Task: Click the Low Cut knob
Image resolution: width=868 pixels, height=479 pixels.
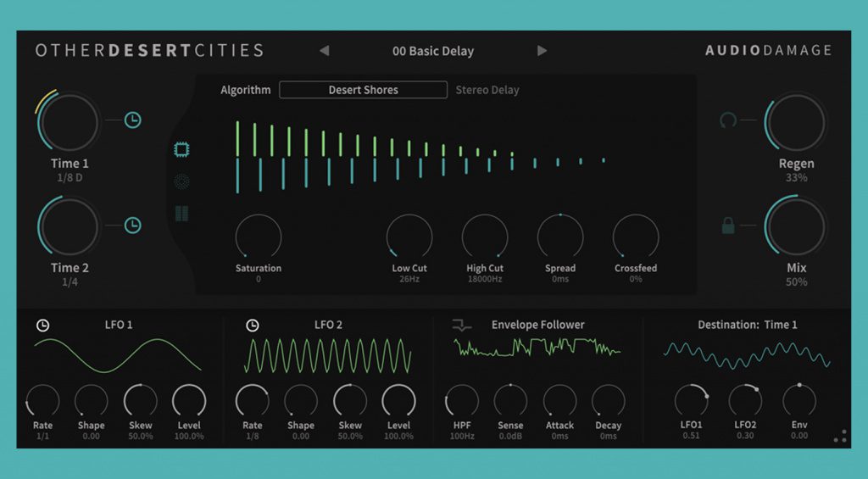Action: [x=409, y=237]
